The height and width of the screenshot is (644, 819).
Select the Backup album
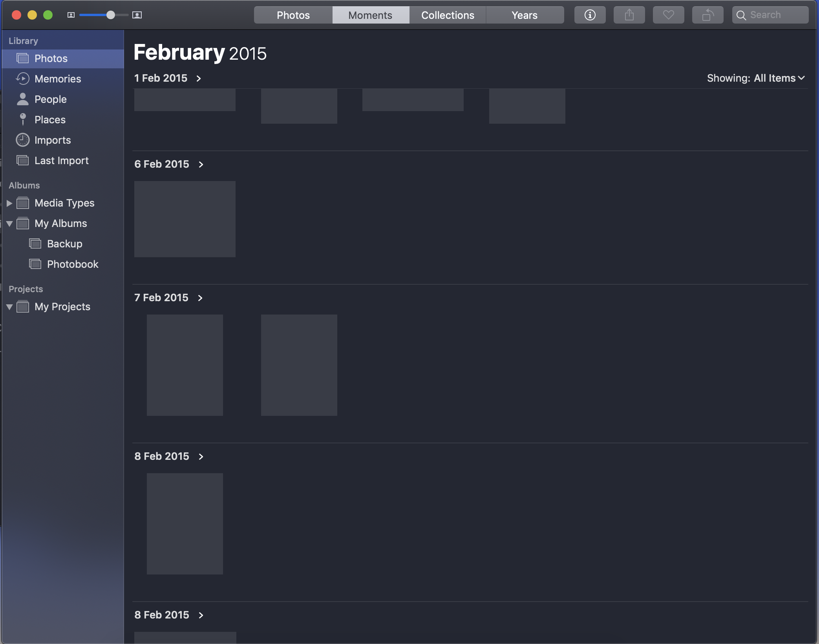64,243
